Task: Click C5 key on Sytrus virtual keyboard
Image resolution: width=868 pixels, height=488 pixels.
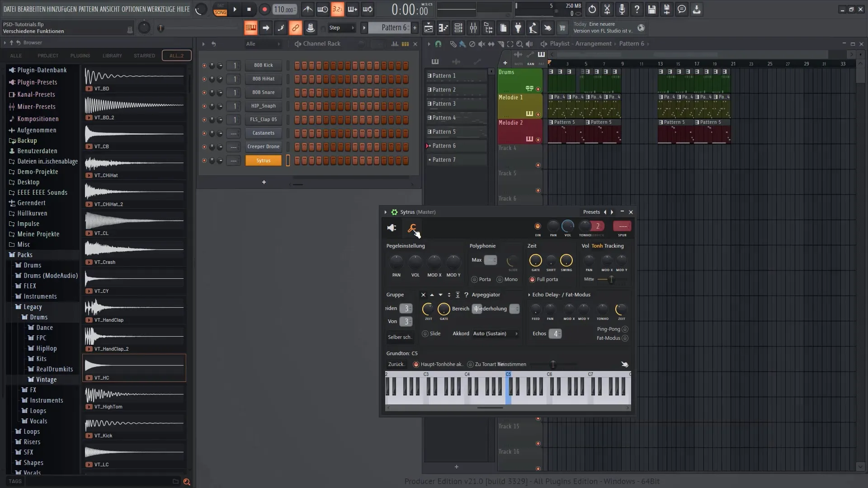Action: 509,390
